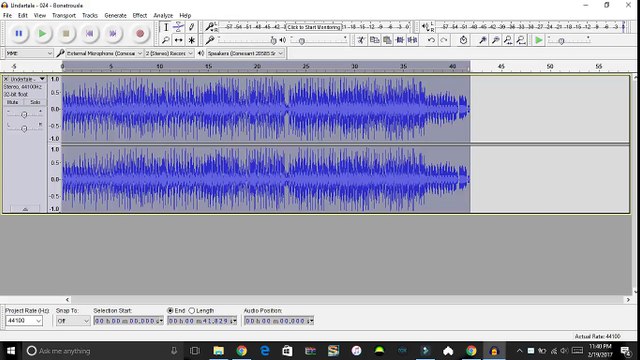Click the Zoom Out icon
This screenshot has height=360, width=640.
(x=495, y=40)
